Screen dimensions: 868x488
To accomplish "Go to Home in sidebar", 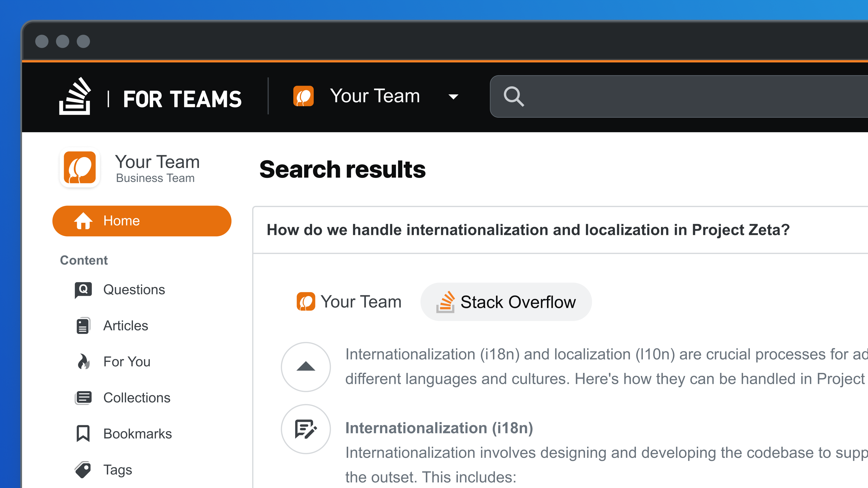I will click(142, 221).
